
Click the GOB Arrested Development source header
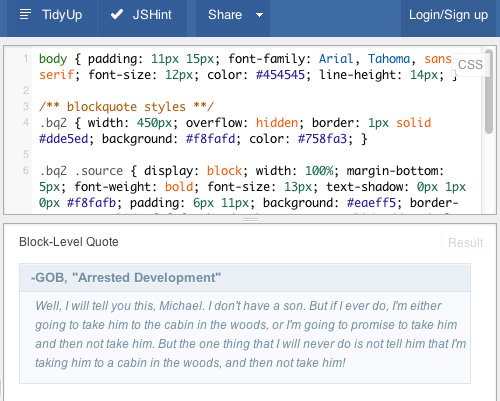pos(245,277)
